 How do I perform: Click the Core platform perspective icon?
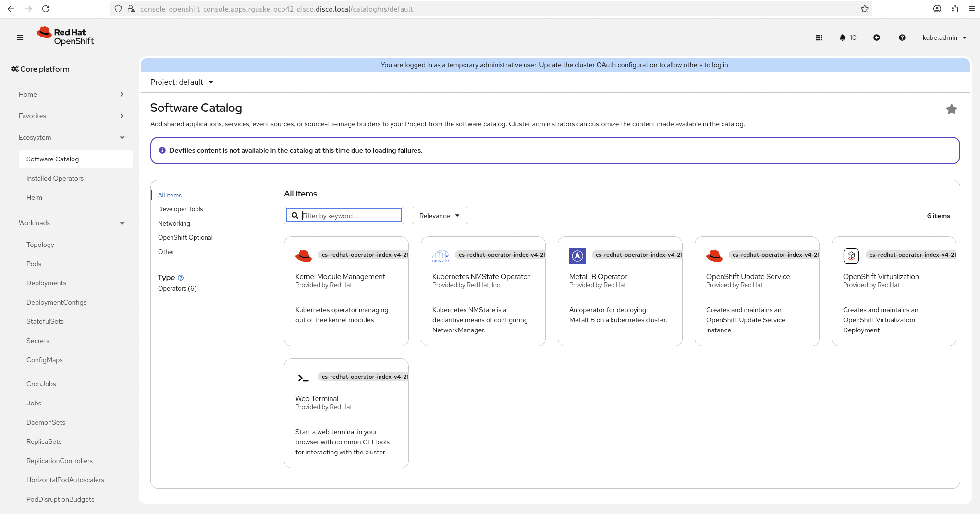[15, 69]
